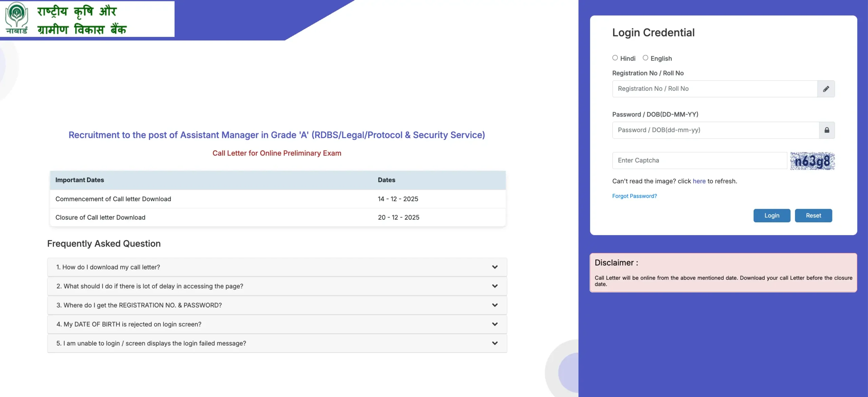Click the pencil icon beside Registration field

(x=826, y=89)
